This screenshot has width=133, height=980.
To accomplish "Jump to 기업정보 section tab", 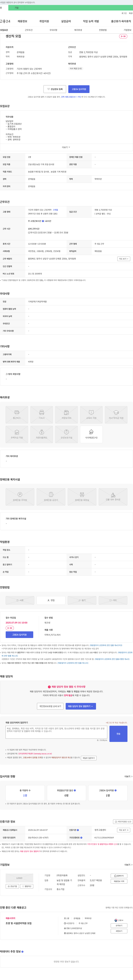I will click(x=127, y=30).
